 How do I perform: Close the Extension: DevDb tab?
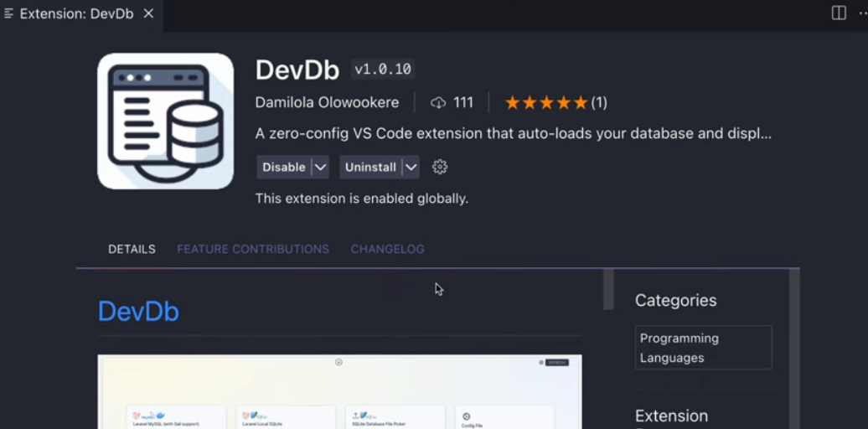pyautogui.click(x=148, y=14)
